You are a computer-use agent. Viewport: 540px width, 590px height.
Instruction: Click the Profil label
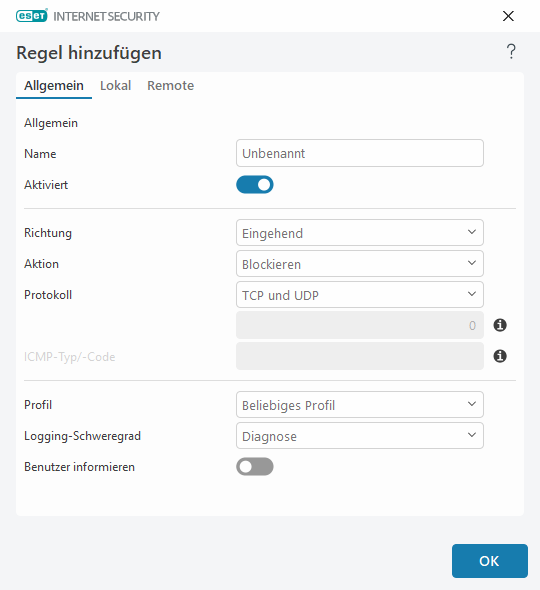(x=38, y=404)
